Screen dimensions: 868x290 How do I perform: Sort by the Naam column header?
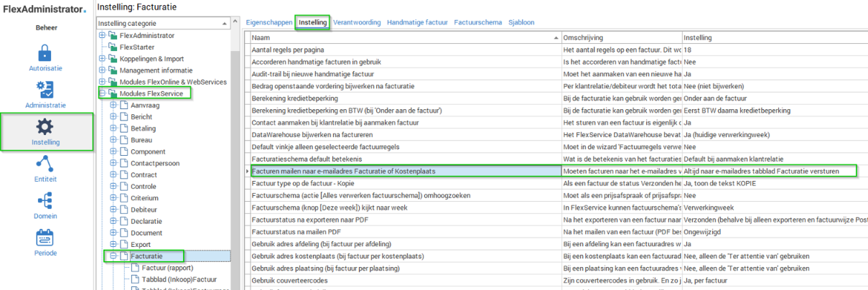click(402, 37)
